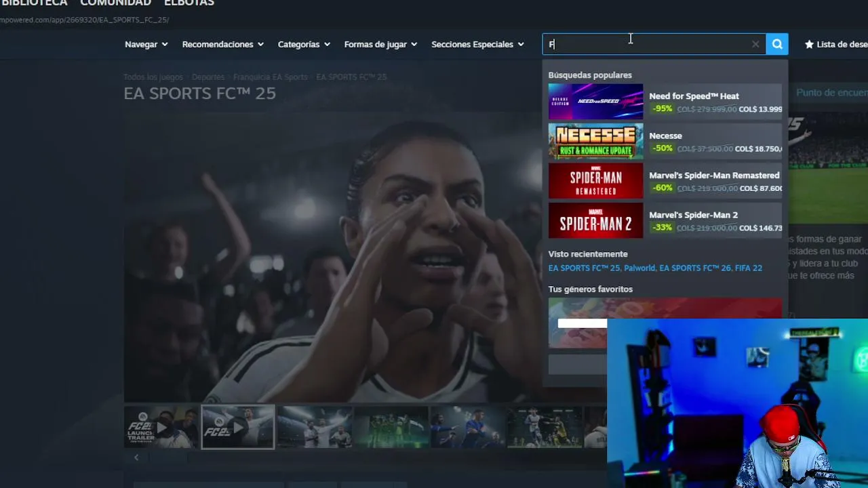Image resolution: width=868 pixels, height=488 pixels.
Task: Expand the Secciones Especiales dropdown
Action: pos(477,44)
